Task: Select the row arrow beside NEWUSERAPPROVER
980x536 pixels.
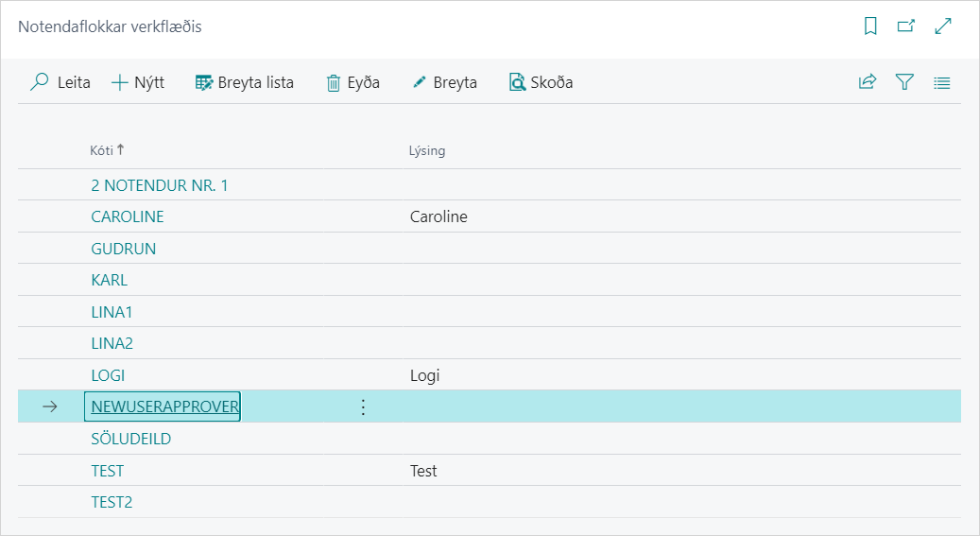Action: point(51,406)
